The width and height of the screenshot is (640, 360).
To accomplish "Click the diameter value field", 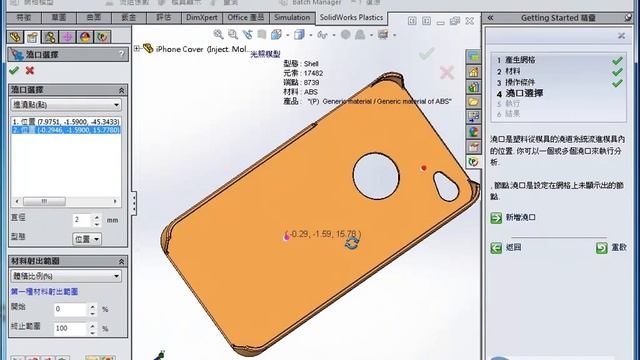I will (82, 220).
